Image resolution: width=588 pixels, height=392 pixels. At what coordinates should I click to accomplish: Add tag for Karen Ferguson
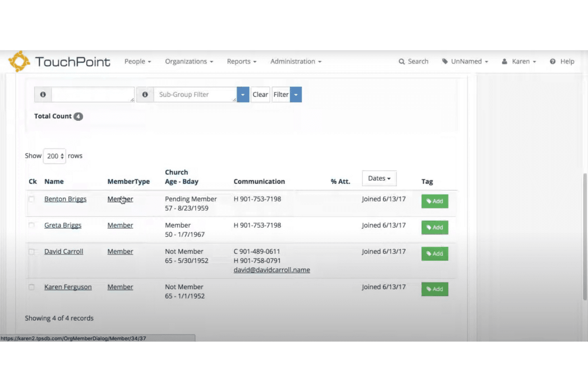[435, 289]
